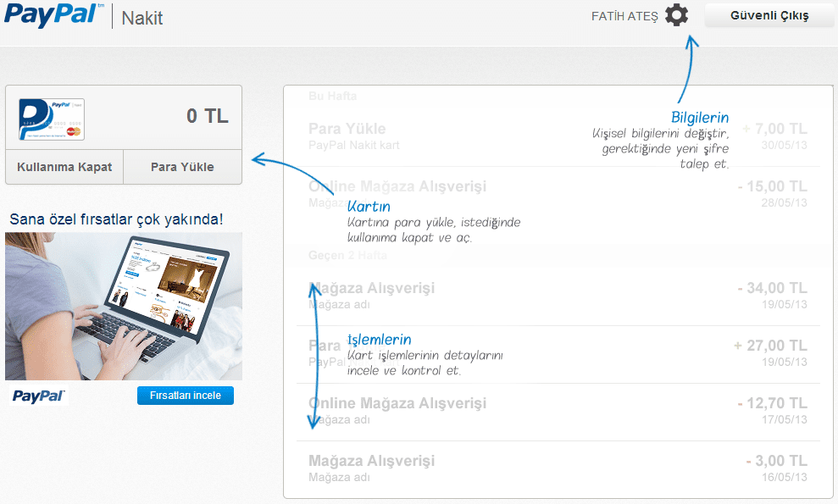Click the FATİH ATEŞ account name

(624, 17)
